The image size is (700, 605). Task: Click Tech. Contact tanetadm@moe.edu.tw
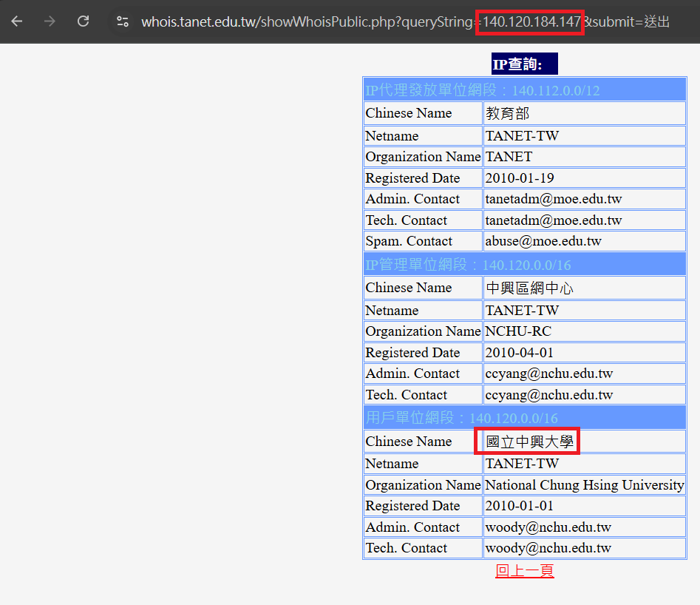click(585, 220)
